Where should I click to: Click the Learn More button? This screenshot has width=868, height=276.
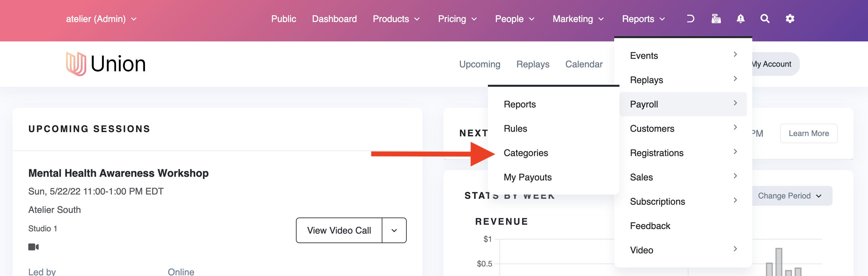pos(808,134)
